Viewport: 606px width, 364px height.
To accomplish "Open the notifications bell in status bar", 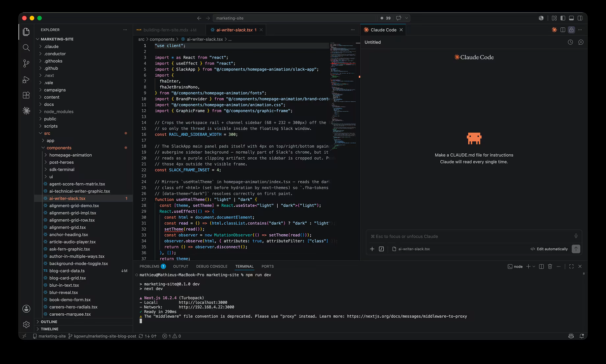I will pyautogui.click(x=582, y=336).
